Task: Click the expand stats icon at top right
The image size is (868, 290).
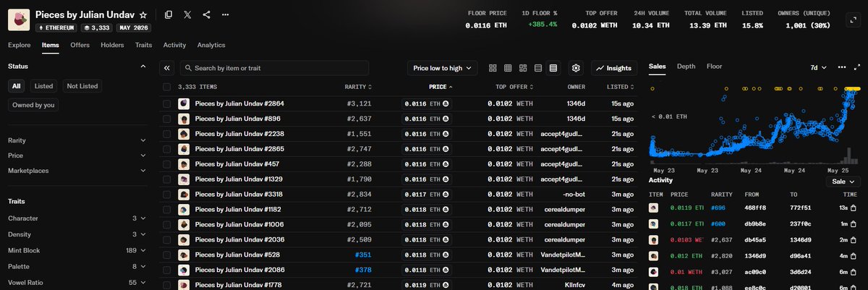Action: pos(854,21)
